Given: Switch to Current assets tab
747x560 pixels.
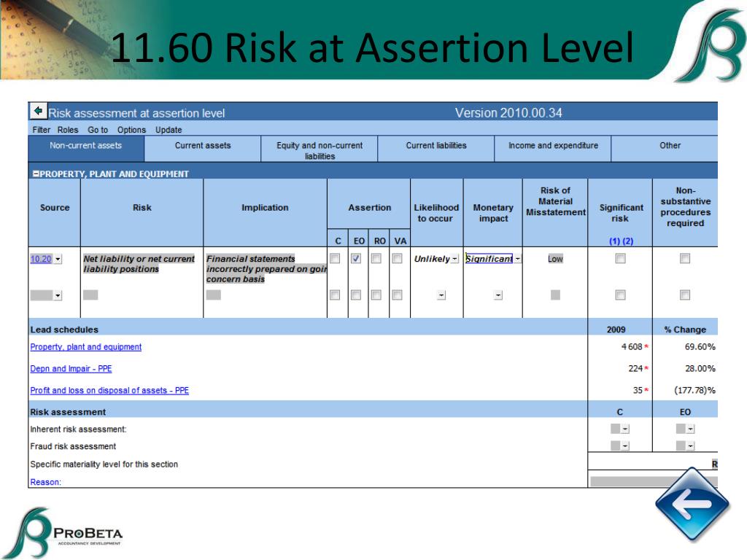Looking at the screenshot, I should pos(203,149).
